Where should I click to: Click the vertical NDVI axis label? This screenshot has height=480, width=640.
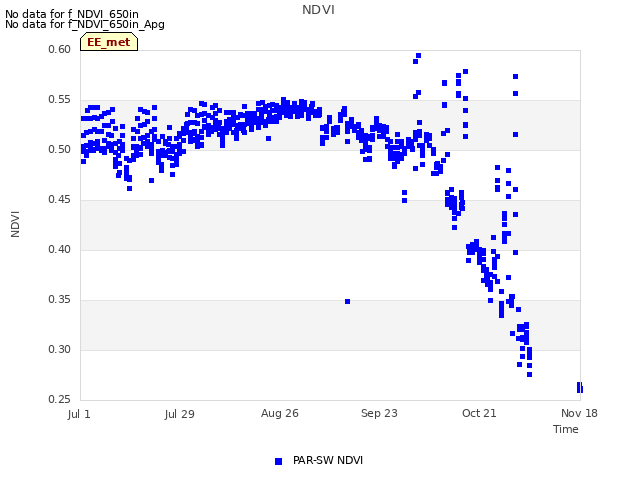[15, 224]
